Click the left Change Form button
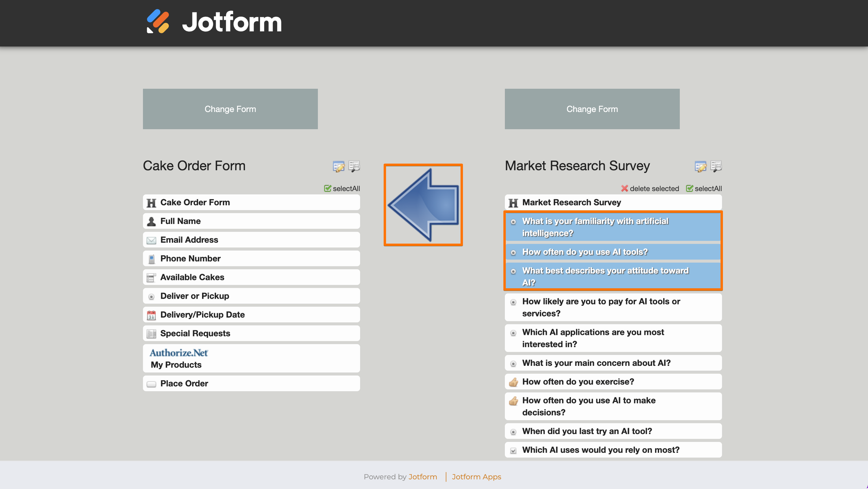 click(x=230, y=109)
